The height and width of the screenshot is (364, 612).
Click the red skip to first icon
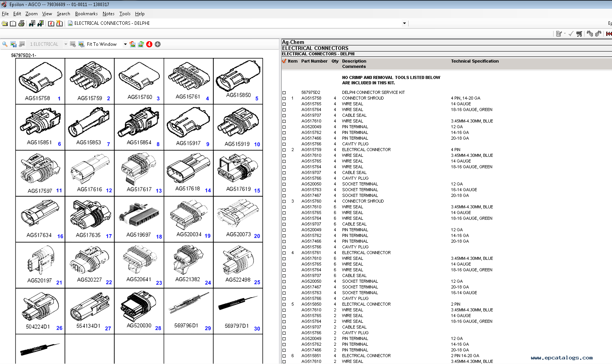pyautogui.click(x=609, y=34)
